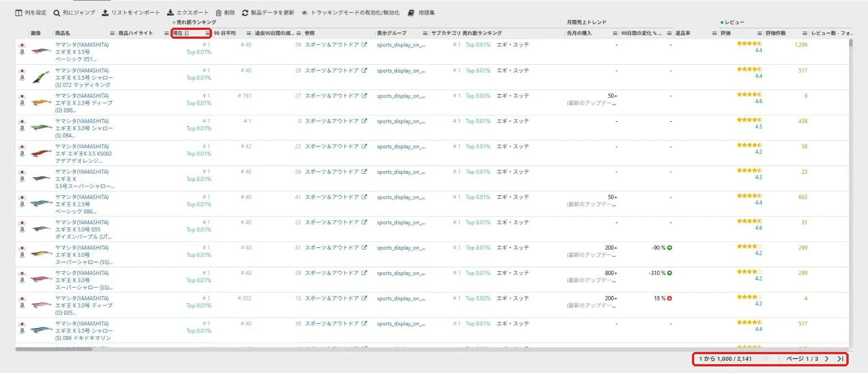
Task: Open the 90日平均 column menu icon
Action: point(249,33)
